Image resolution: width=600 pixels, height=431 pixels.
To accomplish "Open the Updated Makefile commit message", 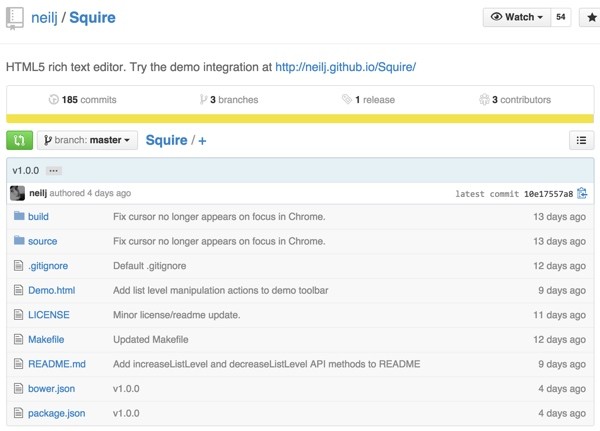I will [x=151, y=340].
